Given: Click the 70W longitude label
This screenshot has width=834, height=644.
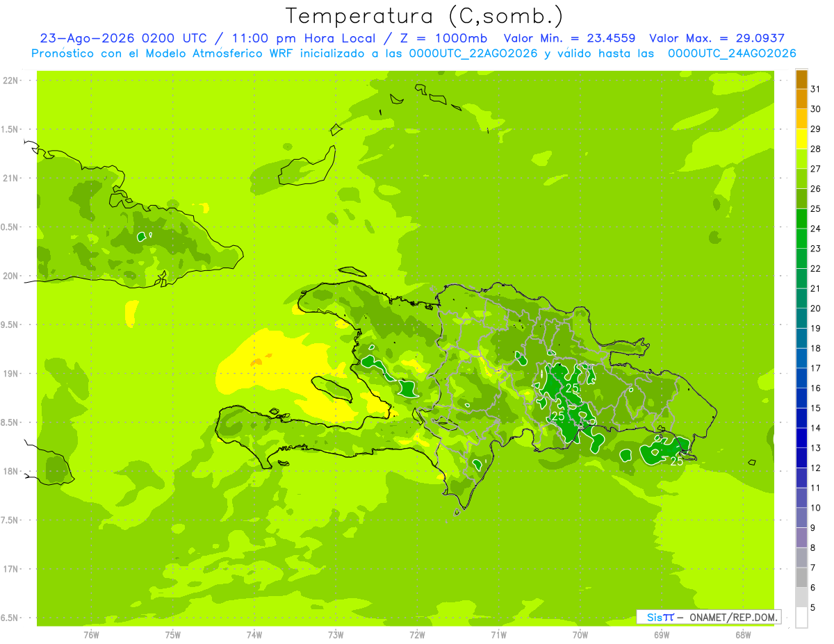Looking at the screenshot, I should 580,635.
